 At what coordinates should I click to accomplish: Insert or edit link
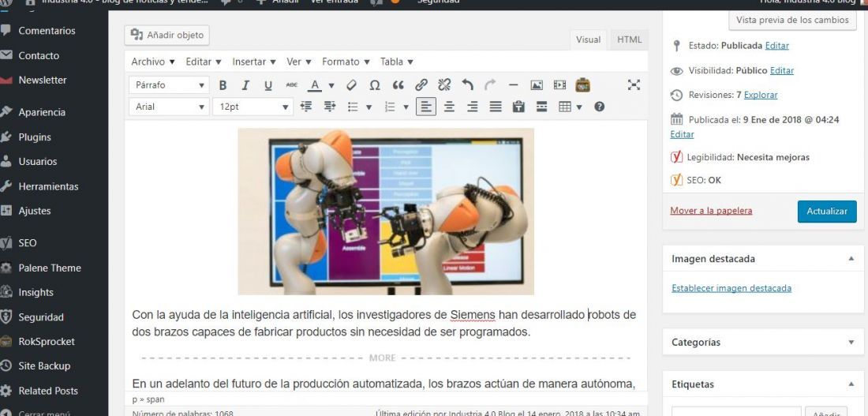(421, 85)
